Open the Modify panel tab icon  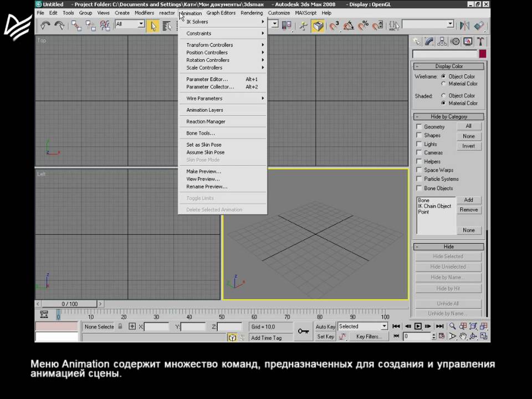(x=429, y=42)
